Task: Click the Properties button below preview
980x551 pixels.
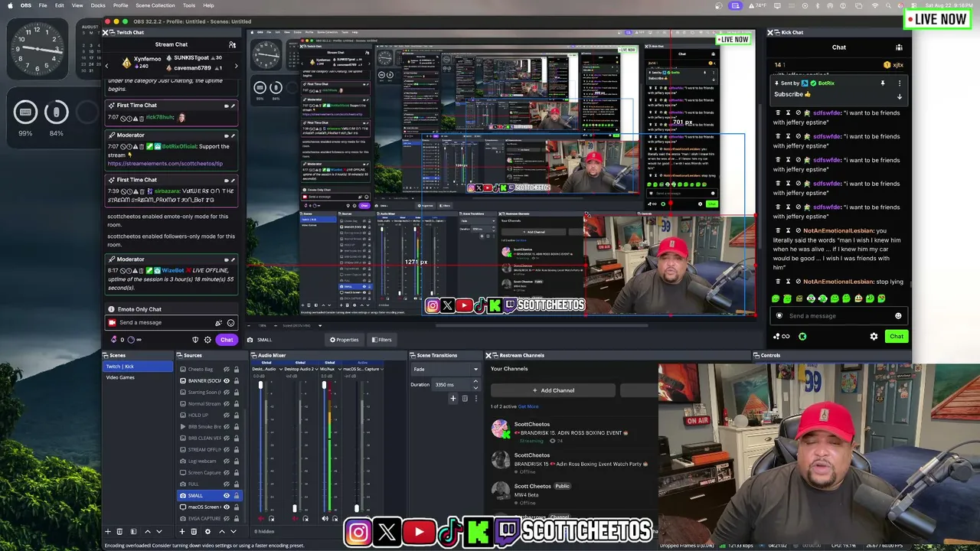Action: click(345, 340)
